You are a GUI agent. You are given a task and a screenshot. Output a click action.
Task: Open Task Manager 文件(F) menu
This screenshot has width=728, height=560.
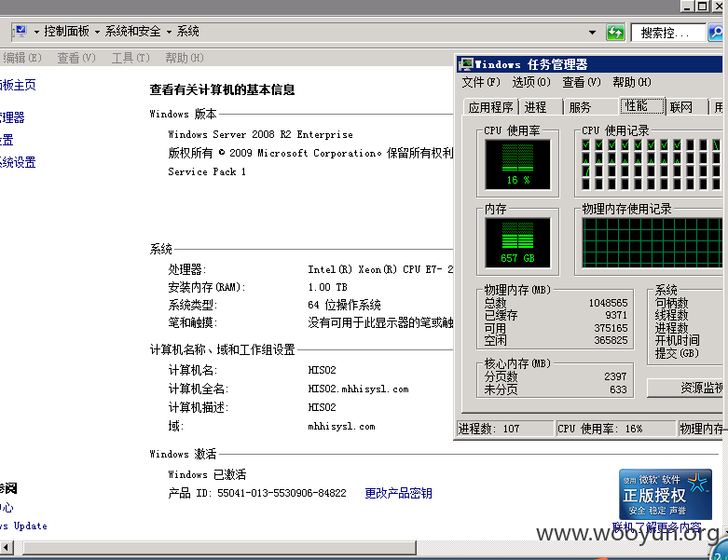click(x=481, y=82)
